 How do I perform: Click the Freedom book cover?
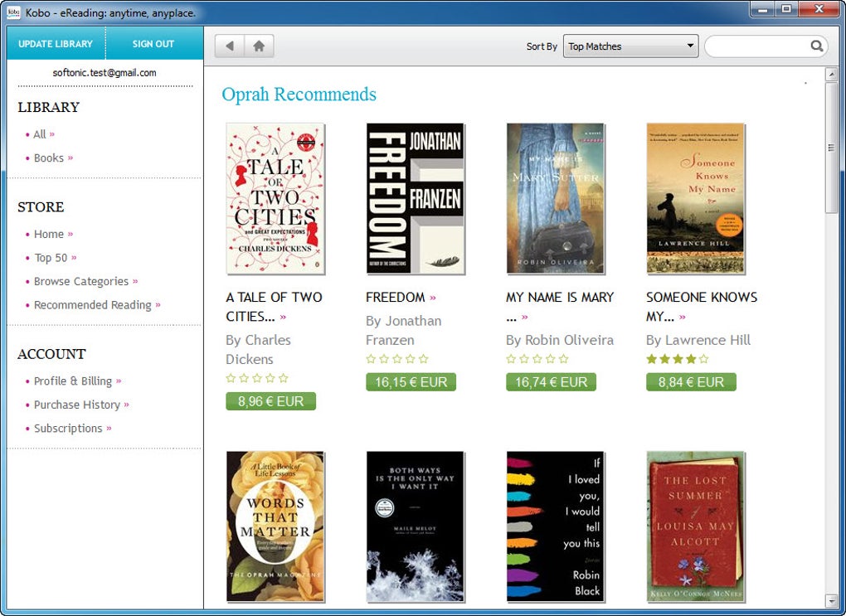[416, 198]
